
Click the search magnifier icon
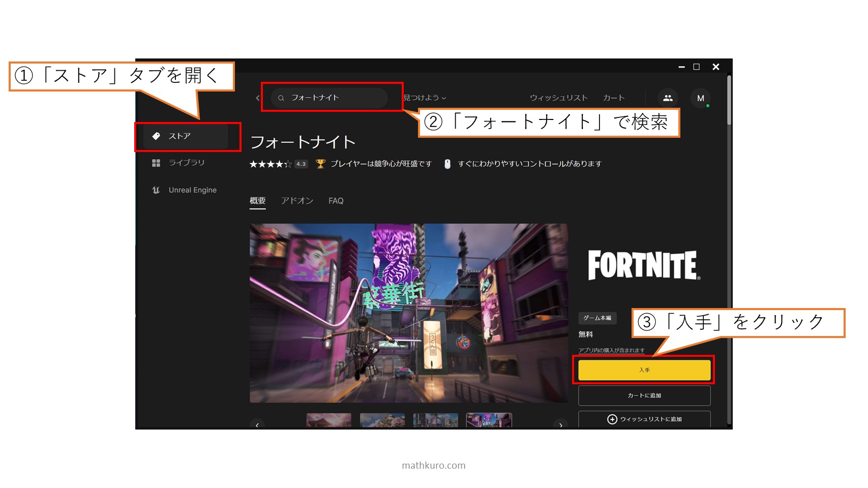click(x=281, y=98)
